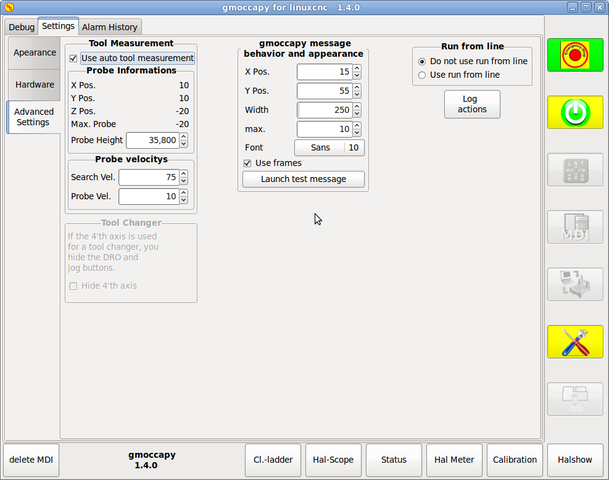Click the gmoccapy title bar app icon

(9, 7)
